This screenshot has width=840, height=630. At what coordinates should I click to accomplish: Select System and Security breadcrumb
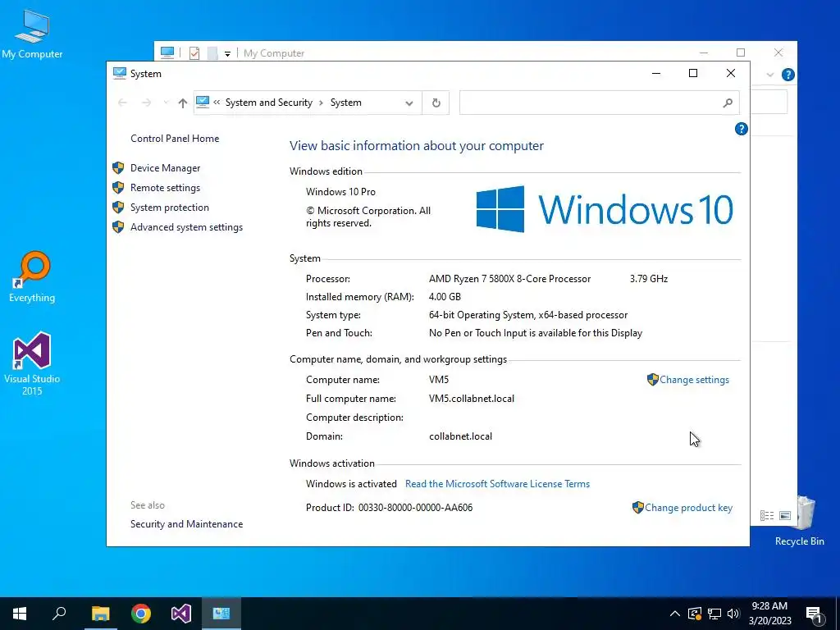(268, 103)
